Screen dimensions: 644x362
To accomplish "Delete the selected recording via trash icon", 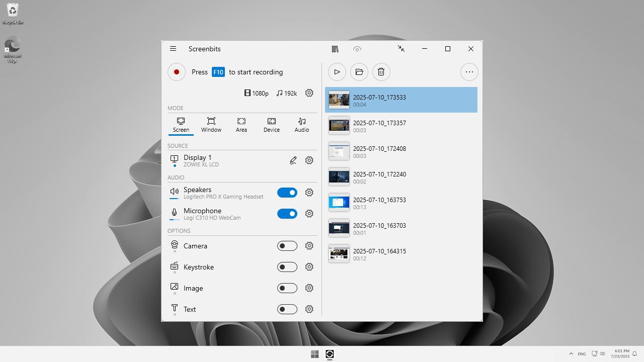I will pyautogui.click(x=381, y=72).
